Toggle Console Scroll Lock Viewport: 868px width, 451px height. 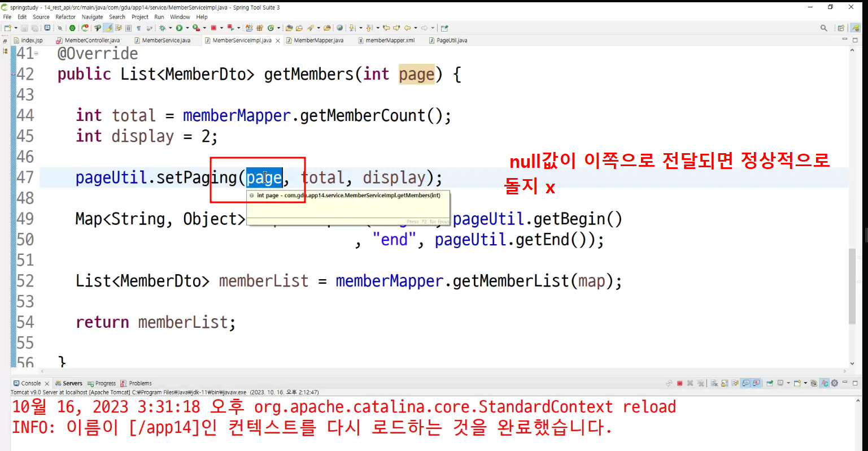click(725, 383)
